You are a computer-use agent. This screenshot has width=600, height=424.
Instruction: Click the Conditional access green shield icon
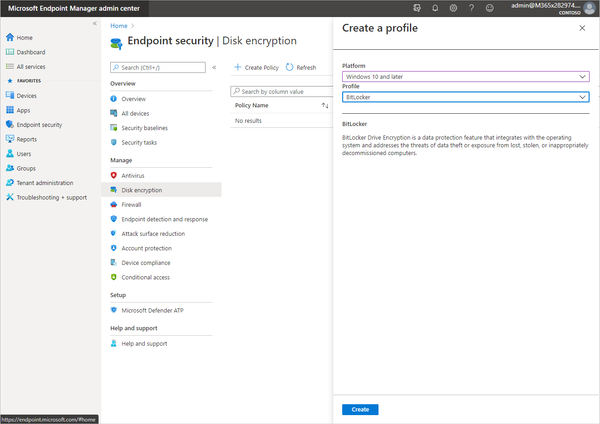coord(114,277)
